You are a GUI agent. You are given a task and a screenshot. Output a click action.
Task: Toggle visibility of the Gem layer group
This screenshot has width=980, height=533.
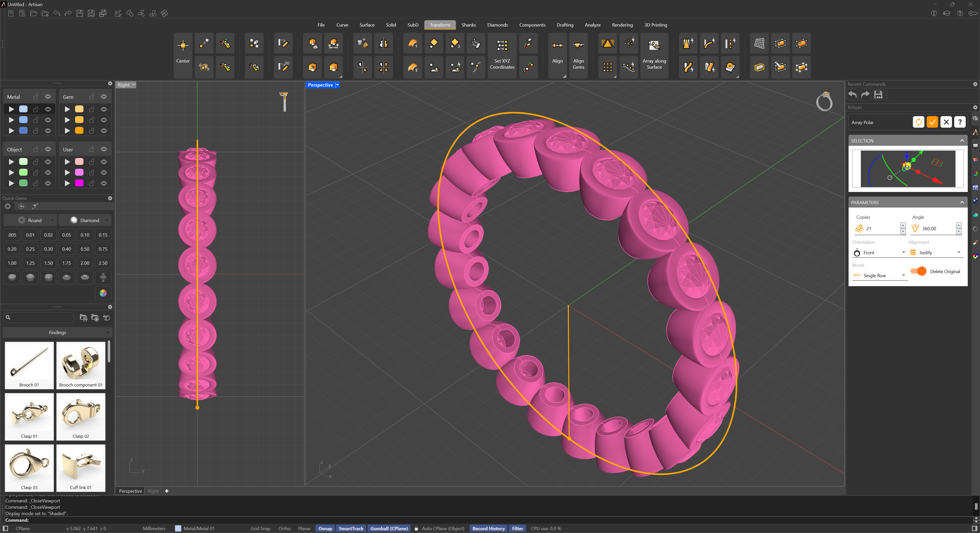pyautogui.click(x=104, y=97)
